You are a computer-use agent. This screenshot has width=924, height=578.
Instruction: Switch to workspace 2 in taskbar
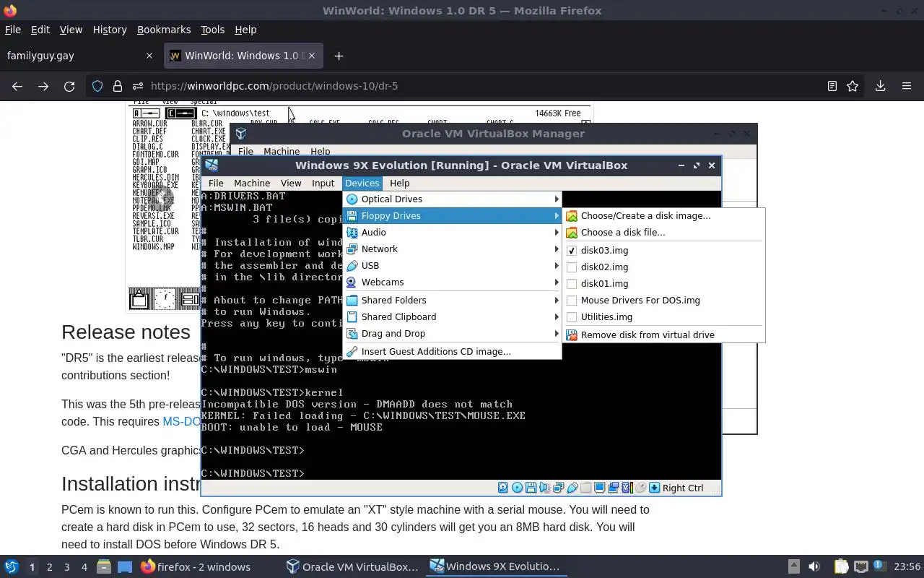coord(49,567)
